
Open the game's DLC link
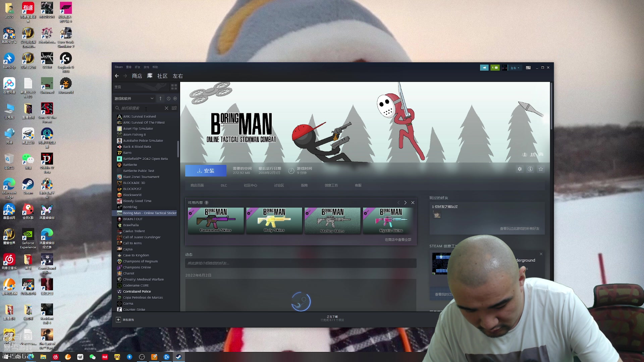(x=224, y=185)
